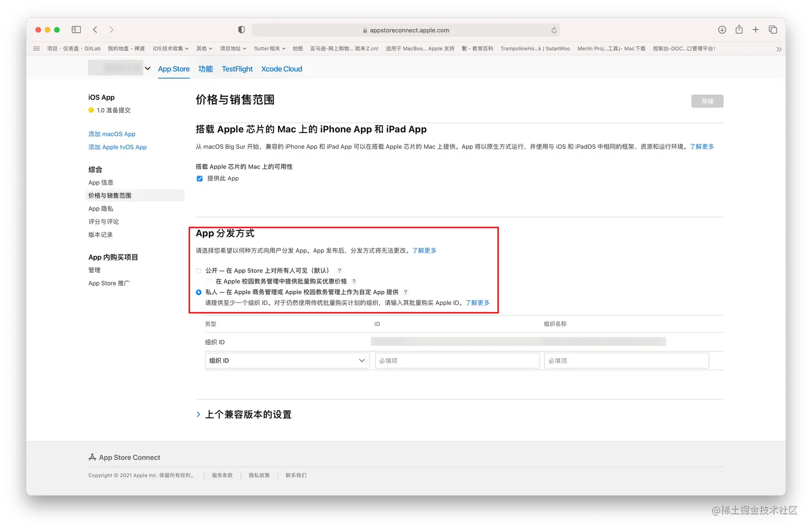Click 添加 macOS App link
This screenshot has height=530, width=812.
click(112, 134)
